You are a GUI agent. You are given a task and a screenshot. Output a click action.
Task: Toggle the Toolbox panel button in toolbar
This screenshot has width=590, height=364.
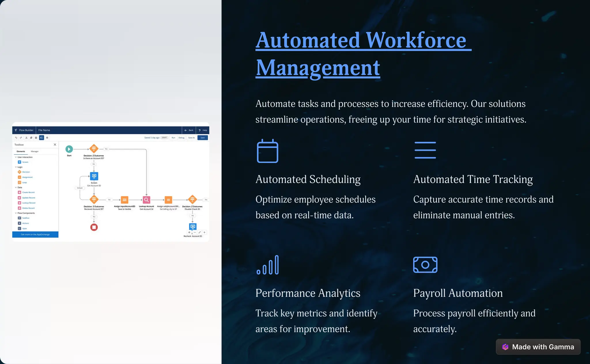pos(41,138)
